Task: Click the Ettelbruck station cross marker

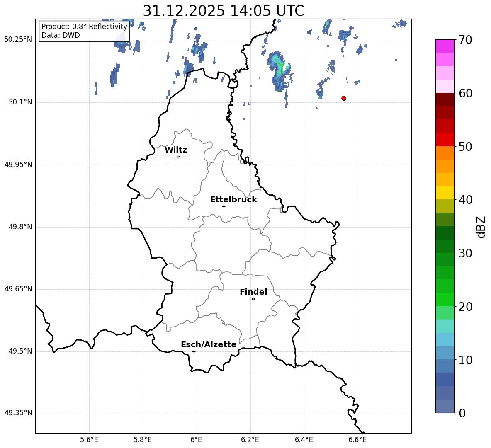Action: (224, 206)
